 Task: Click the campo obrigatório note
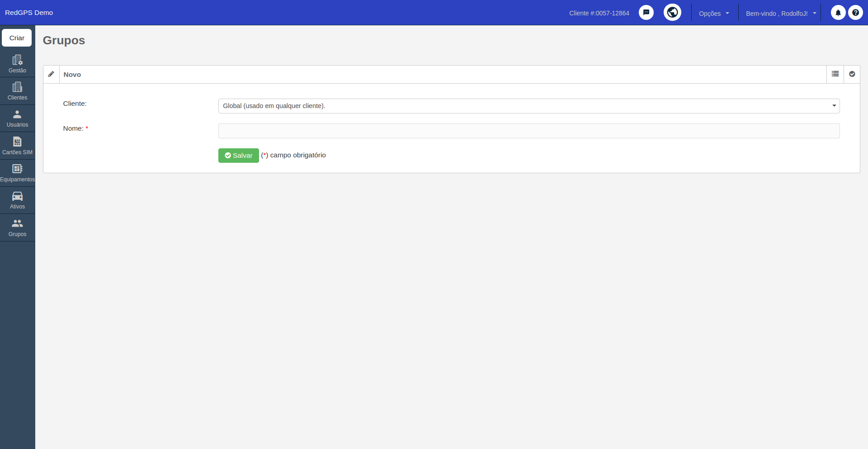click(293, 155)
